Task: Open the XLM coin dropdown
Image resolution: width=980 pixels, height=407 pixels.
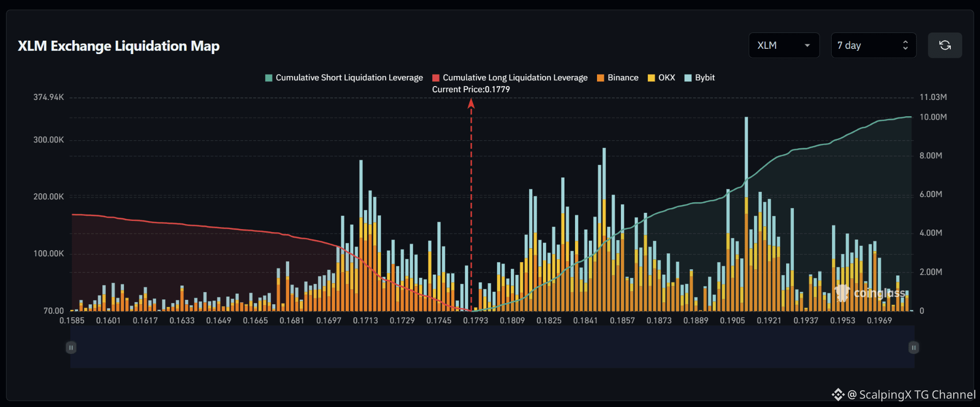Action: 784,45
